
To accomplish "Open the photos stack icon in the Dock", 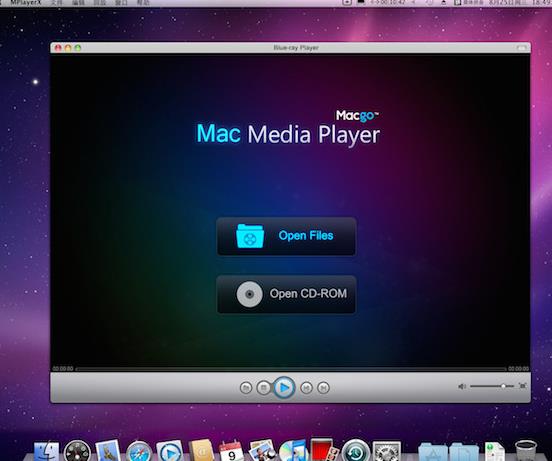I will tap(262, 450).
